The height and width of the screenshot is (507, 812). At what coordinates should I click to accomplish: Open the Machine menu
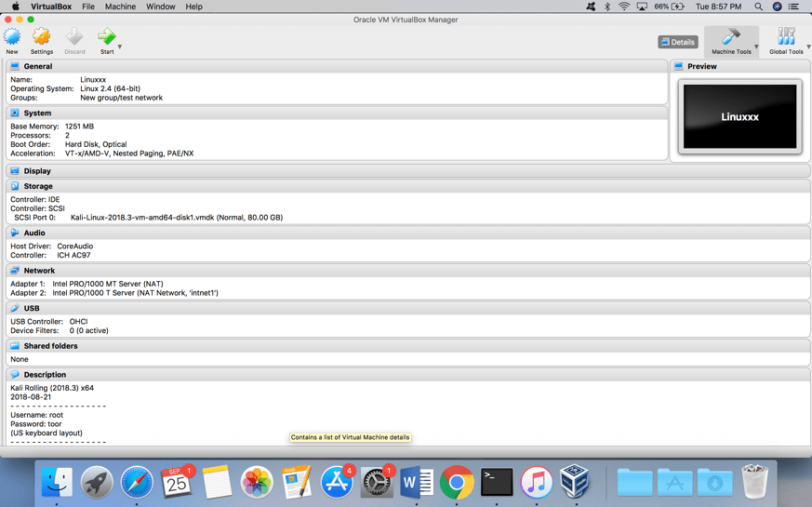coord(120,7)
